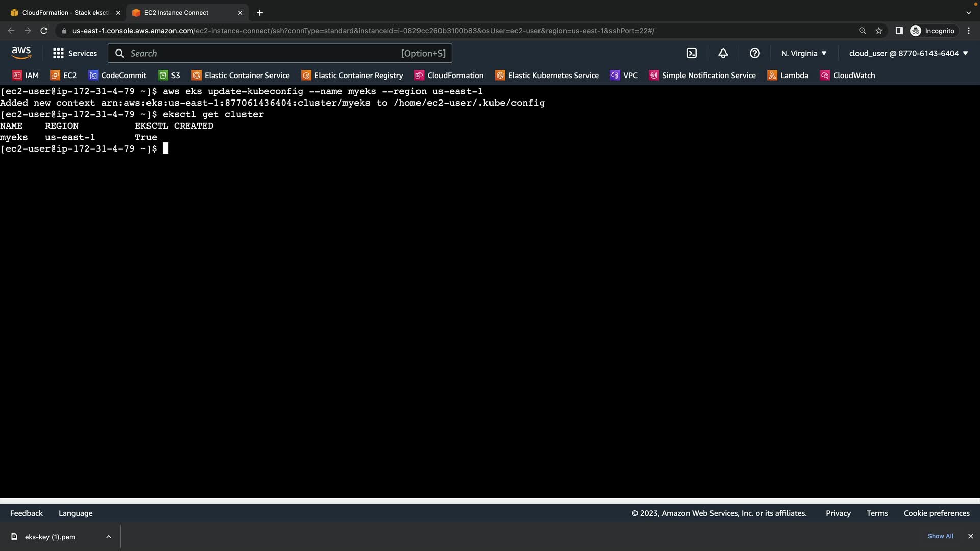Viewport: 980px width, 551px height.
Task: Open the AWS CloudShell icon
Action: pyautogui.click(x=692, y=53)
